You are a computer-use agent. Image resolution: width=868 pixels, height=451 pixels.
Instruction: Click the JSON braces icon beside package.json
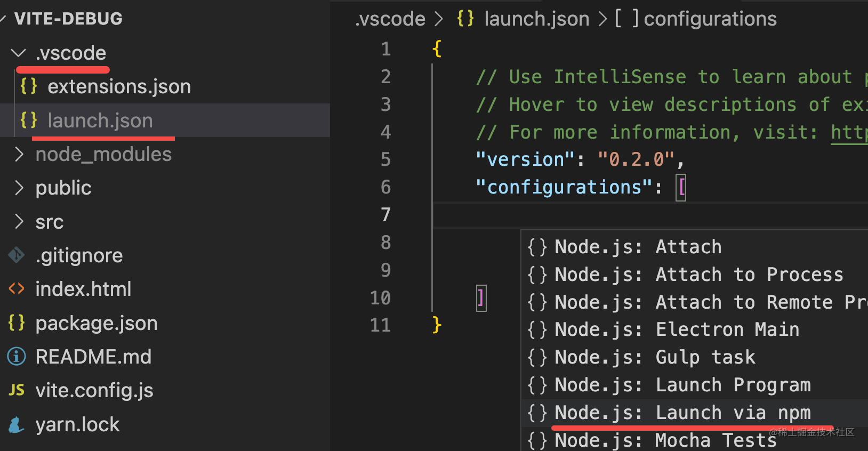[x=17, y=323]
